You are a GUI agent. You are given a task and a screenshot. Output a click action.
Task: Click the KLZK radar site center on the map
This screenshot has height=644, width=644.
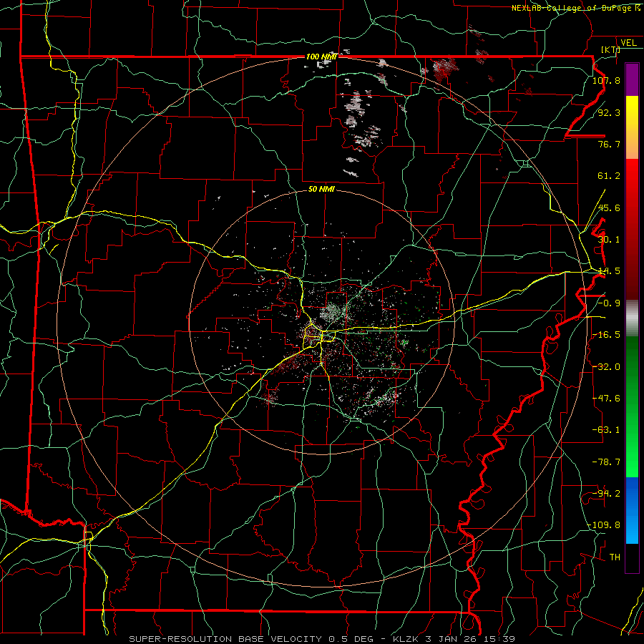click(322, 321)
